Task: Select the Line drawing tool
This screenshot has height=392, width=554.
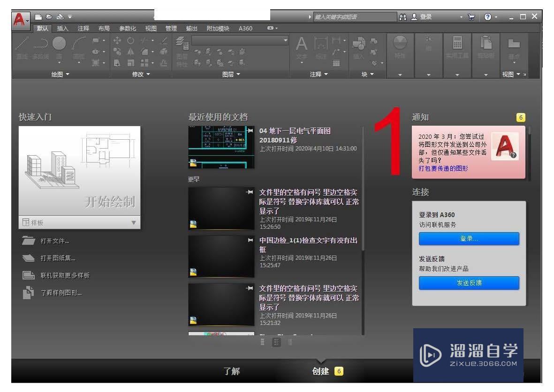Action: tap(22, 43)
